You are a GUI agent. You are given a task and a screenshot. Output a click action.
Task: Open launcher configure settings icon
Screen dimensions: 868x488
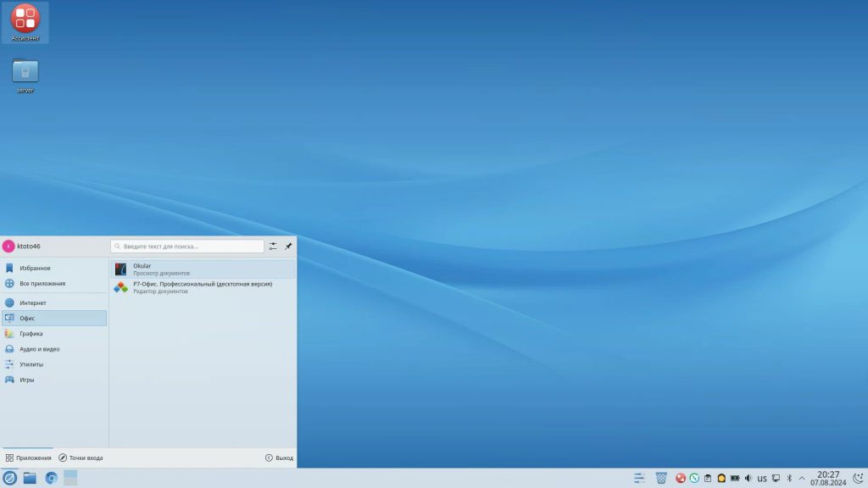click(273, 247)
